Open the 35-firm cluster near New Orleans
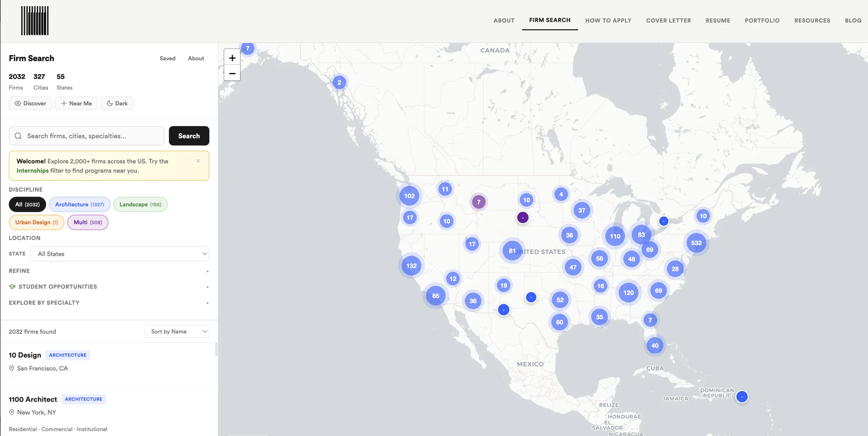The image size is (868, 436). pyautogui.click(x=599, y=317)
